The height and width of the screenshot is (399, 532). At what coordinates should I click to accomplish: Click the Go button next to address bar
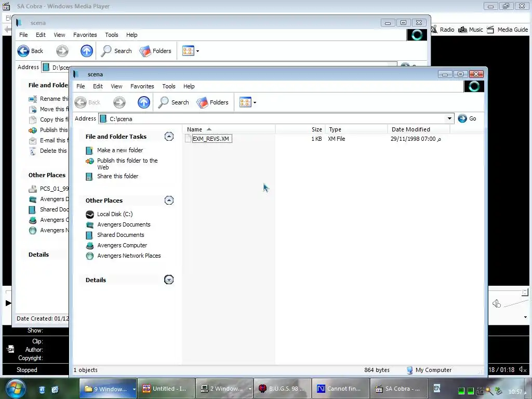[x=467, y=118]
